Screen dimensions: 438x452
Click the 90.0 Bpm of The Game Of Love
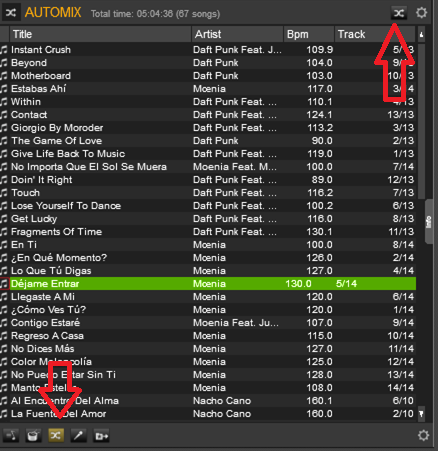322,141
